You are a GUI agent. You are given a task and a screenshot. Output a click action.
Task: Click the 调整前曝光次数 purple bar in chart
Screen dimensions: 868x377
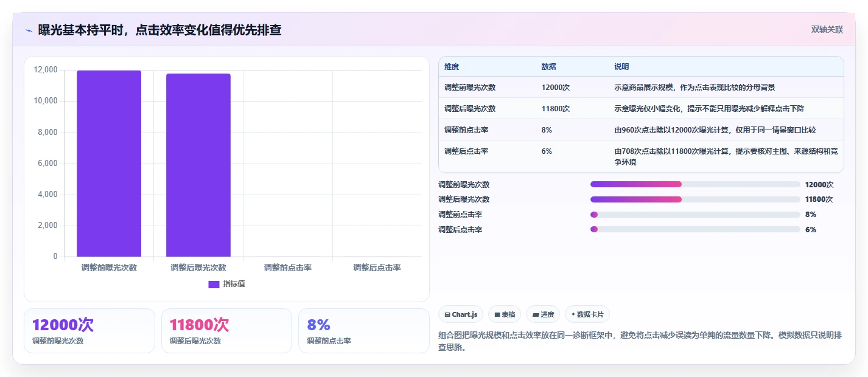pyautogui.click(x=109, y=164)
